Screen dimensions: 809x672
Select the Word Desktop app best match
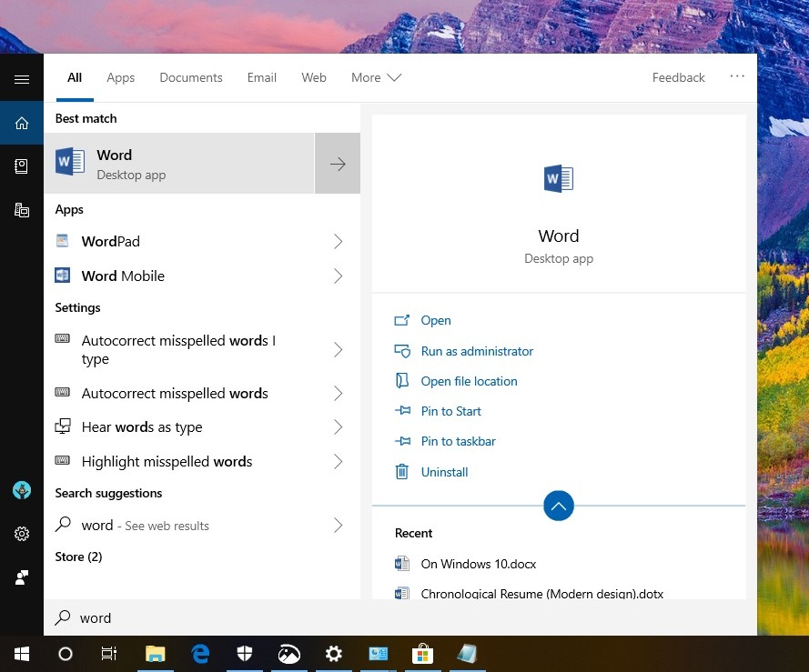pyautogui.click(x=179, y=164)
